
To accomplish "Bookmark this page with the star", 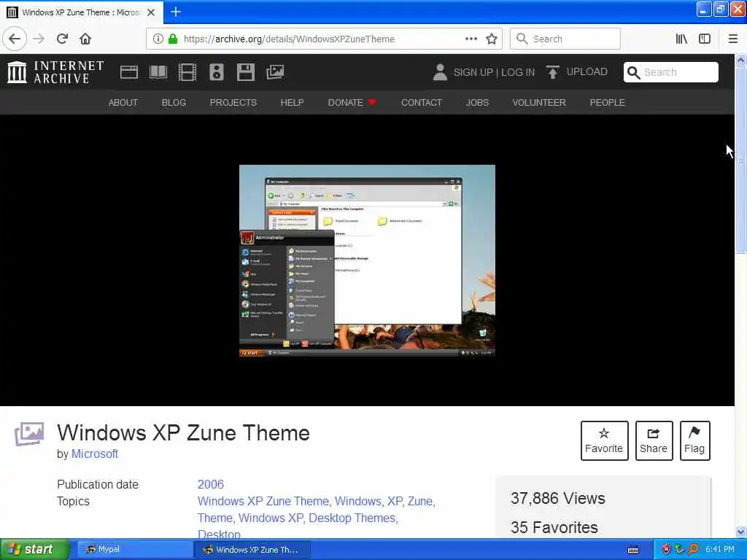I will [x=492, y=39].
